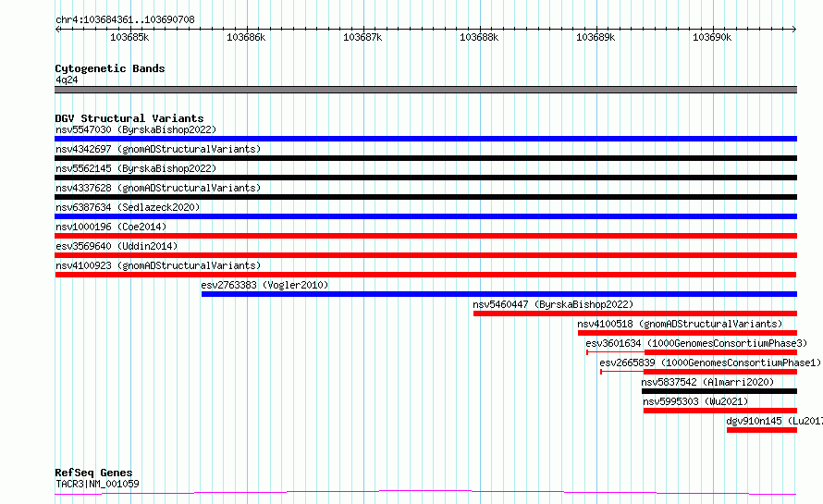Select the black bar of nsv5562145

tap(425, 178)
